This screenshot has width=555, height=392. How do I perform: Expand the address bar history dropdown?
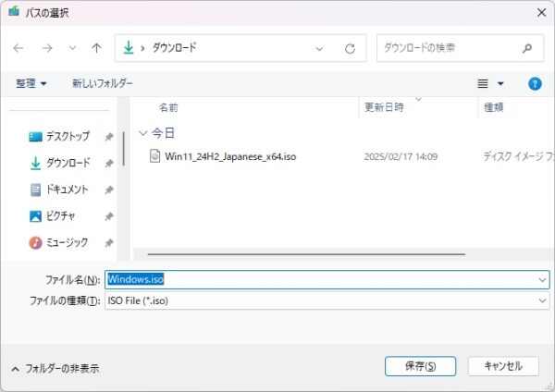319,48
